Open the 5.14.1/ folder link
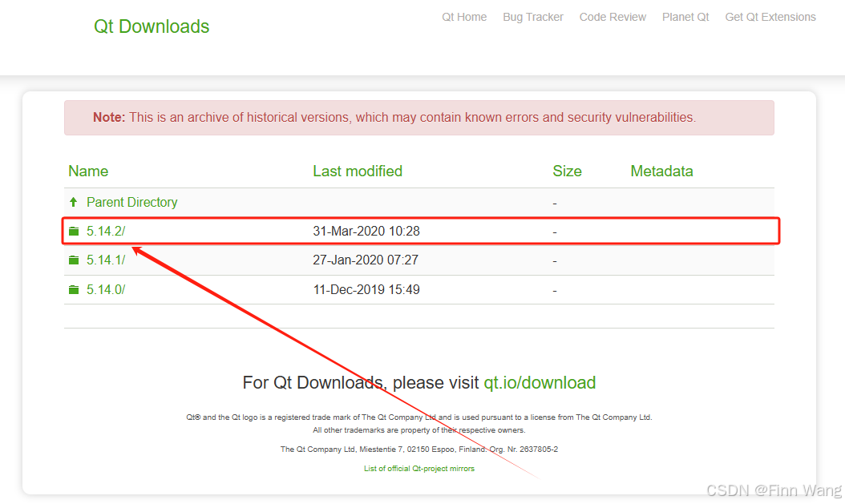 [106, 260]
